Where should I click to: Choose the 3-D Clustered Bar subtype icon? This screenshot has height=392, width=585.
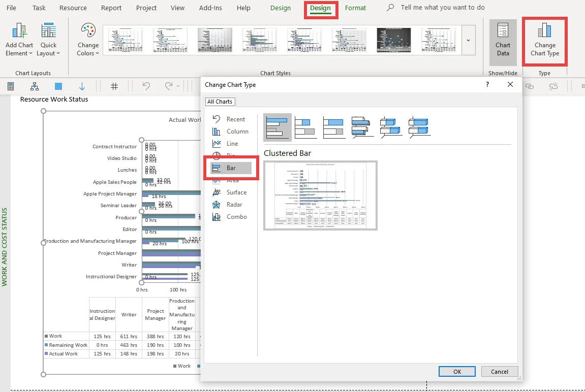pyautogui.click(x=362, y=127)
